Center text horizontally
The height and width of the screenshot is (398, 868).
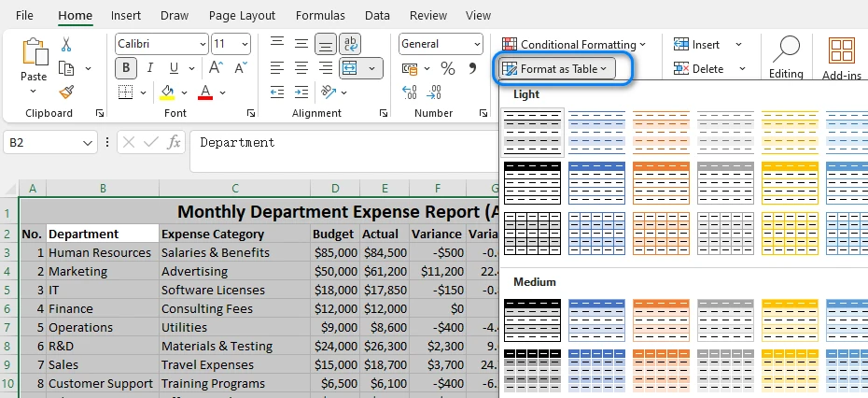301,68
